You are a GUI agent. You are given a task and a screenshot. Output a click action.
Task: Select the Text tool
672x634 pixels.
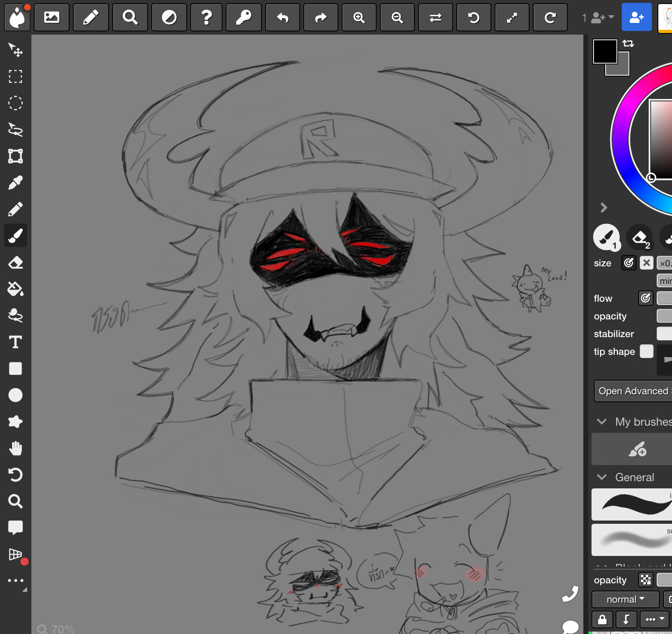pyautogui.click(x=15, y=342)
